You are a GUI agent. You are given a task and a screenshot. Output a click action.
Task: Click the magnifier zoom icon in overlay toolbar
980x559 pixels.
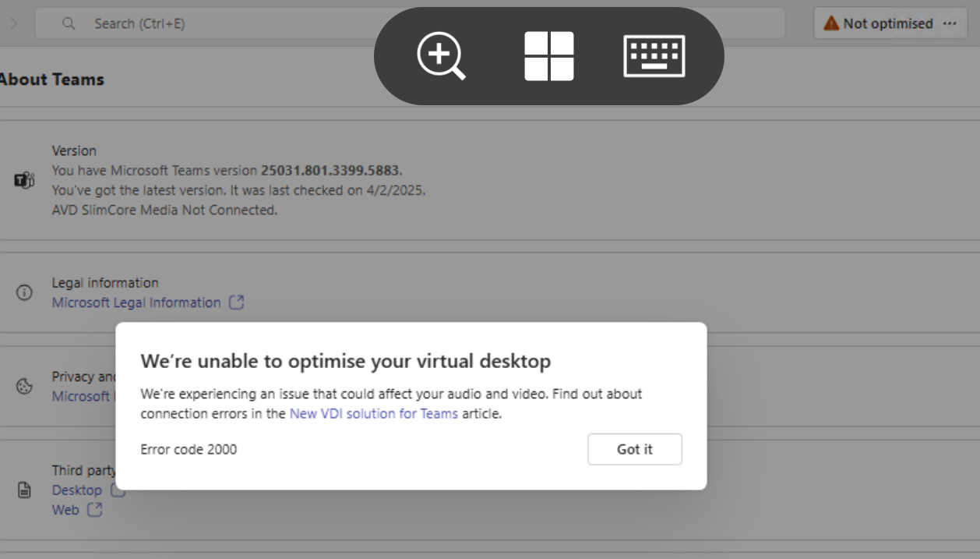pos(441,56)
